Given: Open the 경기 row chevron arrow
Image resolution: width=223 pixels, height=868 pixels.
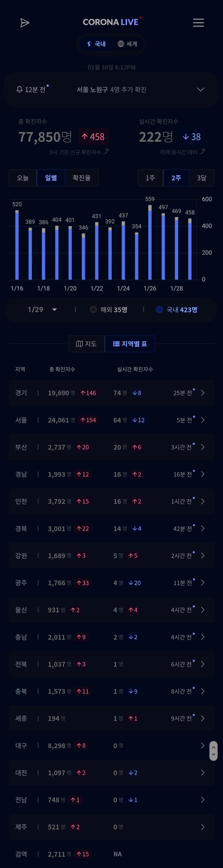Looking at the screenshot, I should 203,393.
